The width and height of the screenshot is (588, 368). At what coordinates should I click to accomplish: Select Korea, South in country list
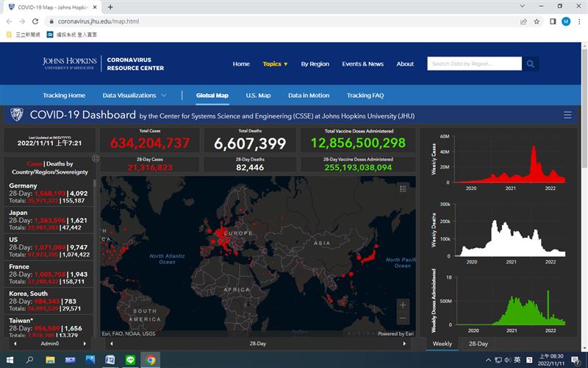49,301
